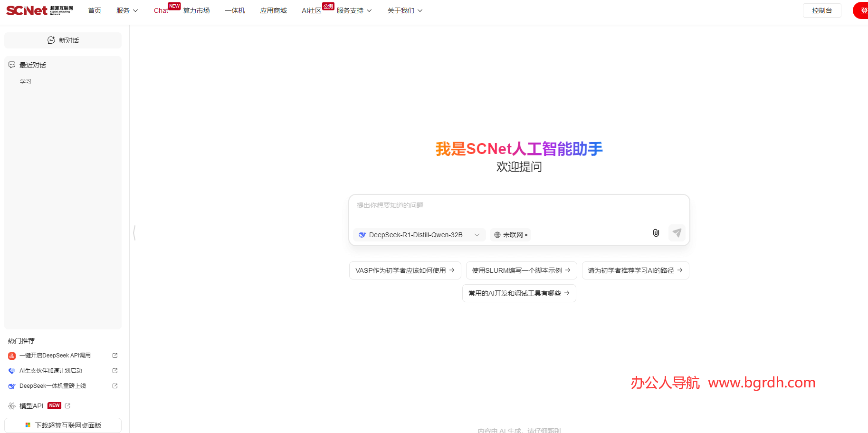Viewport: 868px width, 433px height.
Task: Click the SCNet logo
Action: click(x=39, y=10)
